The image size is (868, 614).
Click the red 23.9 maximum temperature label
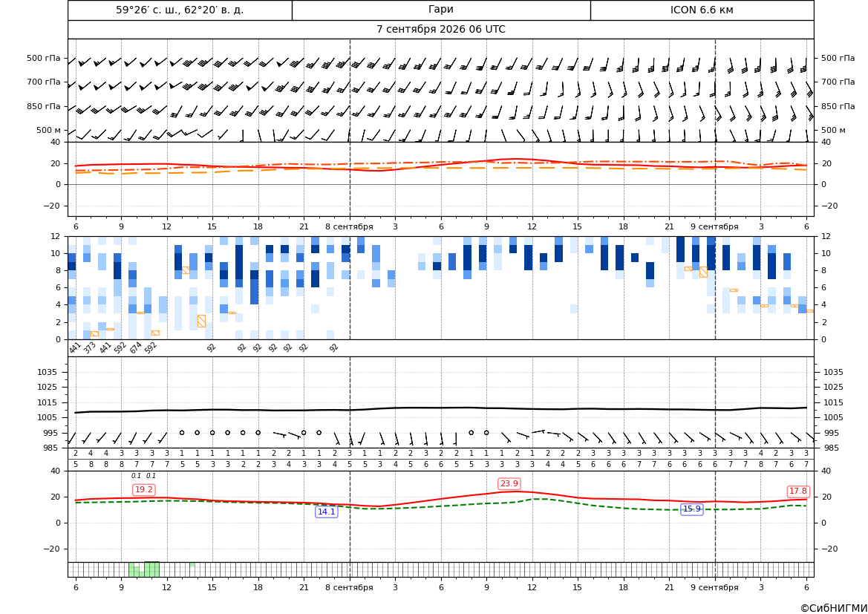509,484
